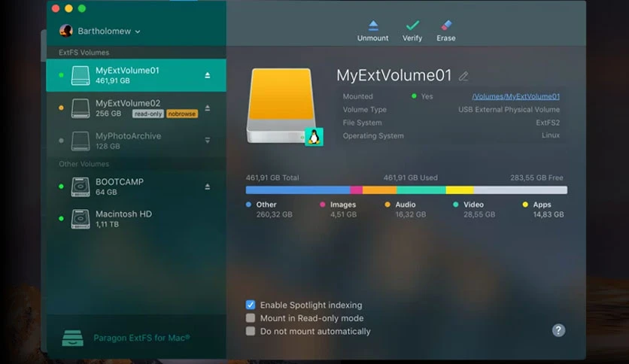The image size is (629, 364).
Task: Disable Enable Spotlight indexing checkbox
Action: click(251, 305)
